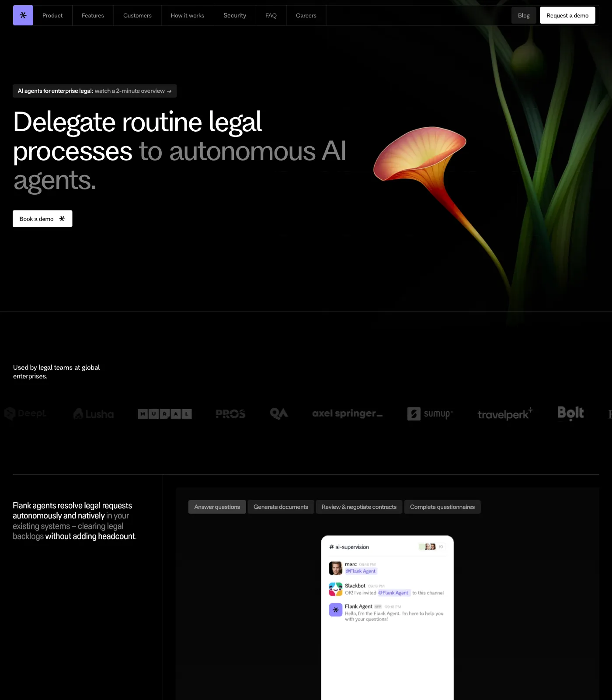
Task: Switch to Review & negotiate contracts tab
Action: 359,507
